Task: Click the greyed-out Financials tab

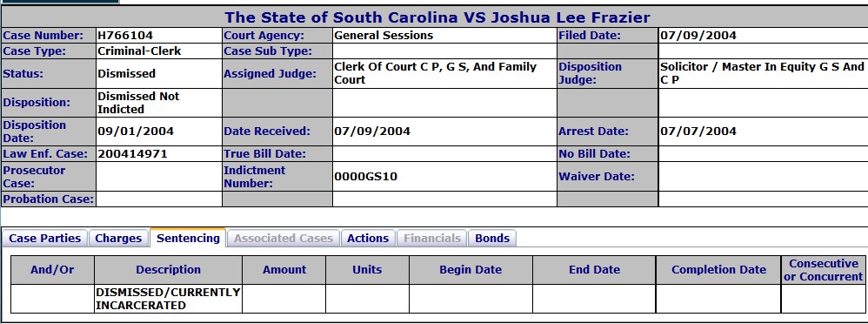Action: (431, 238)
